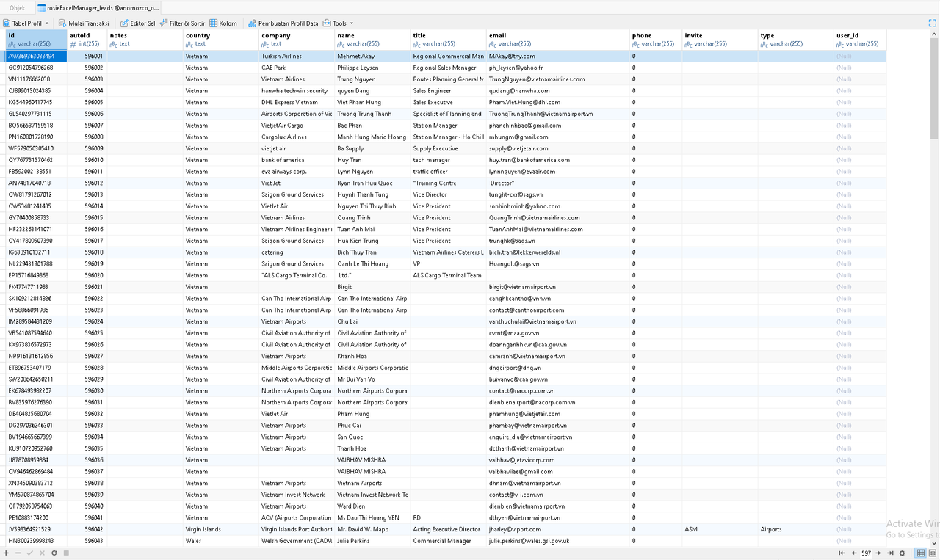Select the country cell Virgin Islands
The image size is (940, 560).
tap(221, 529)
